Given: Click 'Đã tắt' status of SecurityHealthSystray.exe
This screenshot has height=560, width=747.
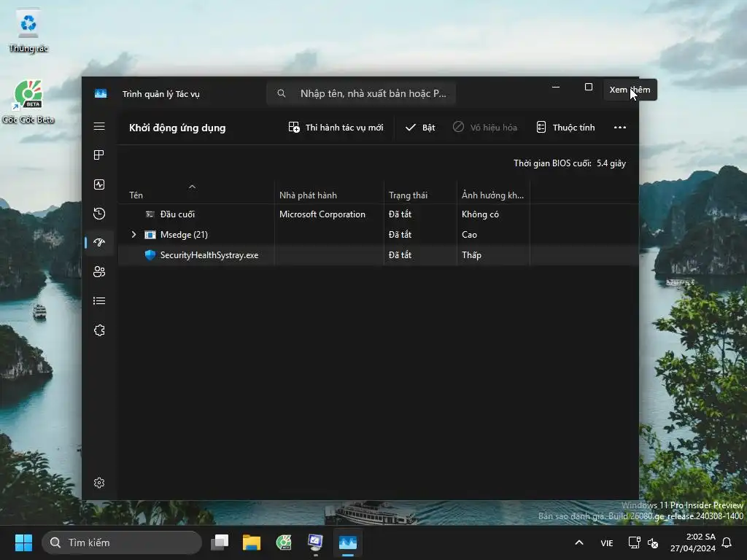Looking at the screenshot, I should pos(400,255).
